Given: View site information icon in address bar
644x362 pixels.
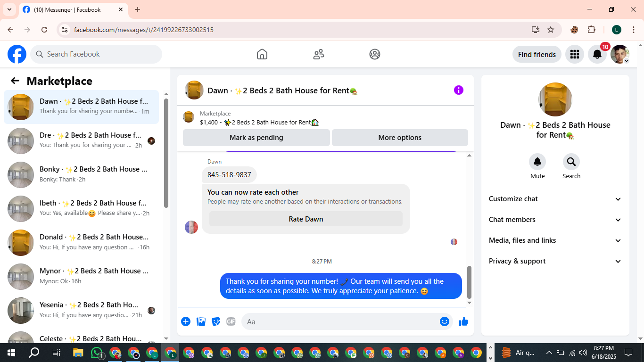Looking at the screenshot, I should coord(65,30).
